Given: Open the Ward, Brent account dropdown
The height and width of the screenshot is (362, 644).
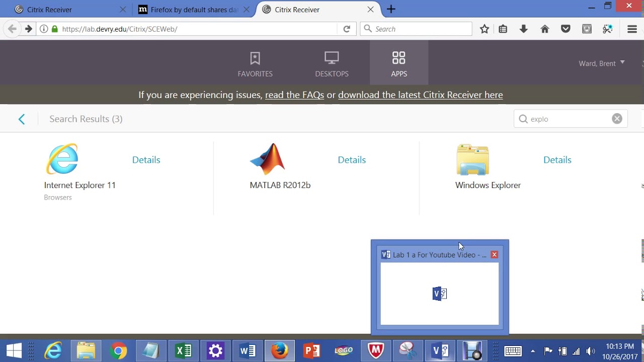Looking at the screenshot, I should pos(602,63).
